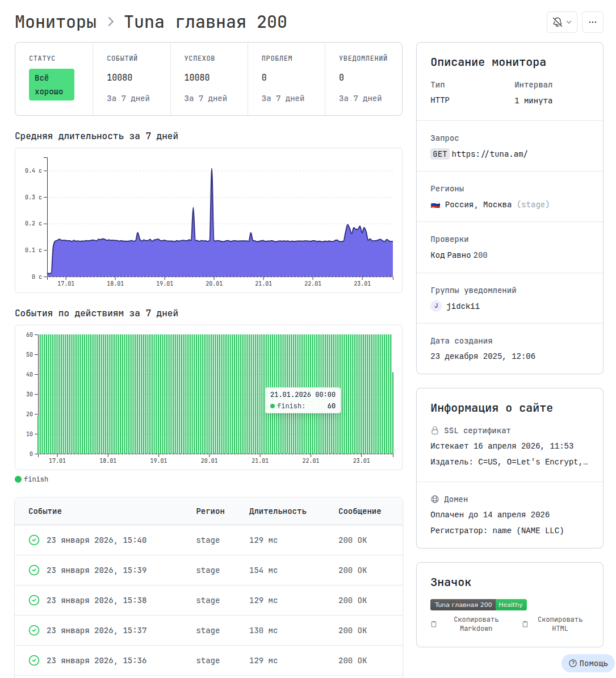The image size is (616, 678).
Task: Click the Russia flag icon in Регионы
Action: coord(435,204)
